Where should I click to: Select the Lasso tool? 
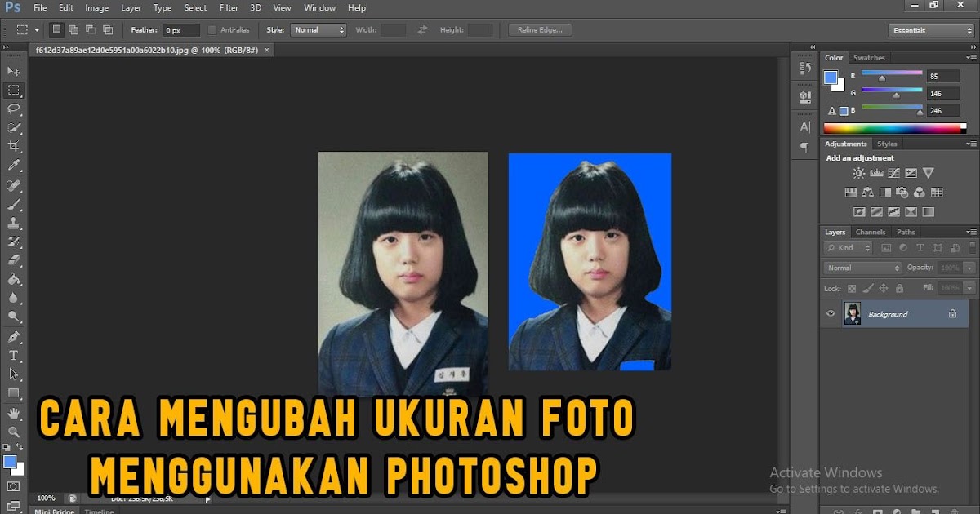(x=14, y=109)
